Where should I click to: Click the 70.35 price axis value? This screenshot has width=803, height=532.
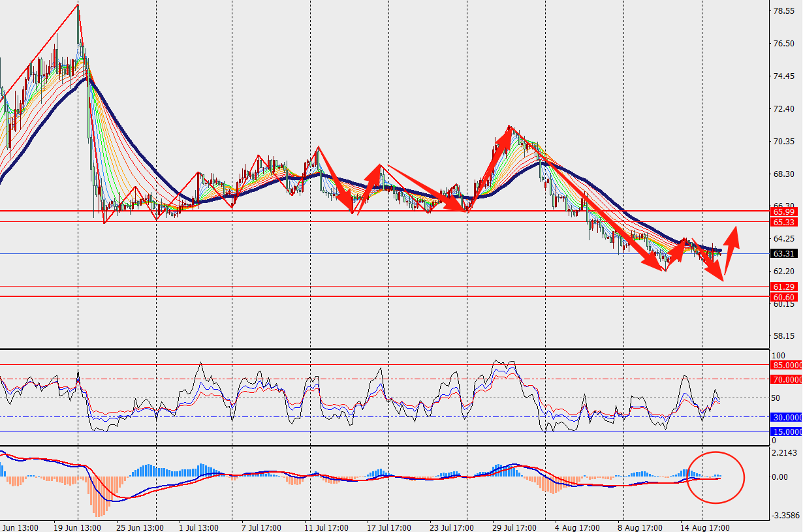[x=783, y=141]
